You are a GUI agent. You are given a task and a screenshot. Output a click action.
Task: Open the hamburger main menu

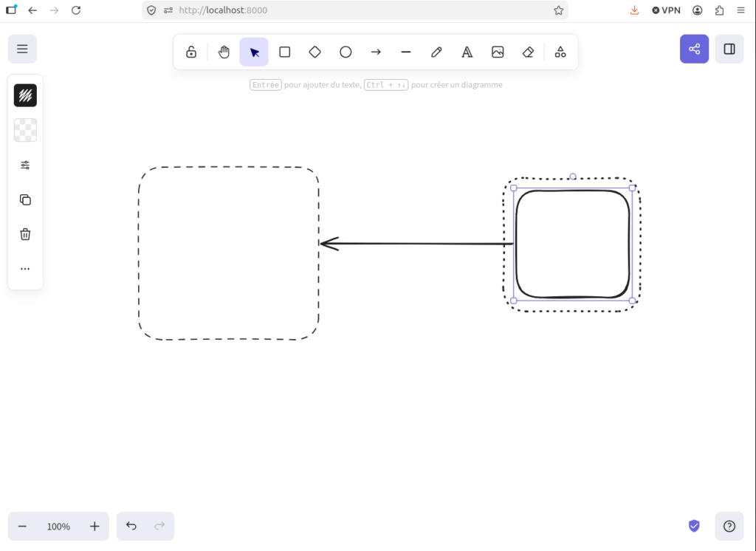22,49
